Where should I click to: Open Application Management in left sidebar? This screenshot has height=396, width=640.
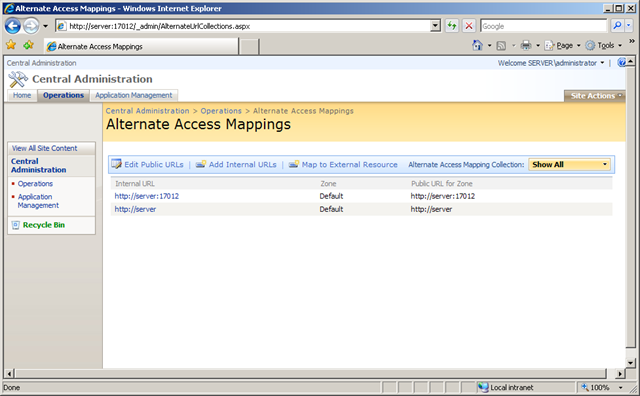click(38, 201)
